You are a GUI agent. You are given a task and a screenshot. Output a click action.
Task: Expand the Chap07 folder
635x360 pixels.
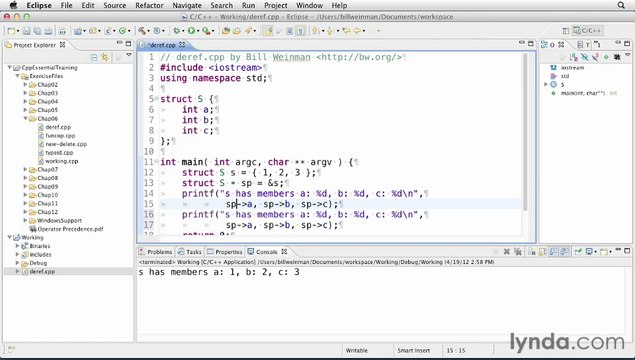coord(25,170)
